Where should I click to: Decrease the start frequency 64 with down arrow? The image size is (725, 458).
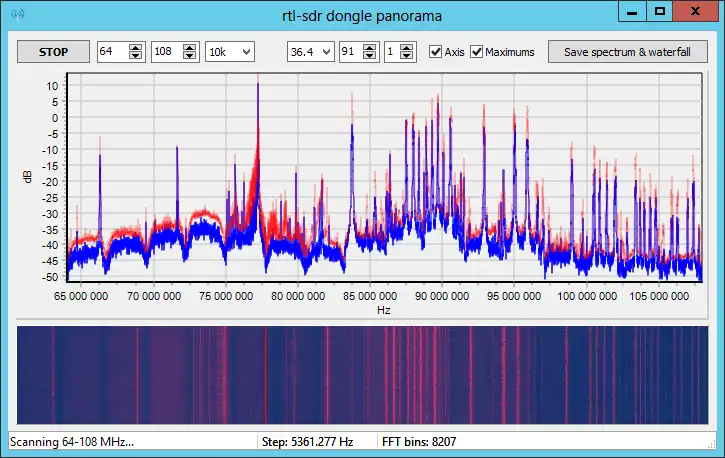tap(135, 56)
